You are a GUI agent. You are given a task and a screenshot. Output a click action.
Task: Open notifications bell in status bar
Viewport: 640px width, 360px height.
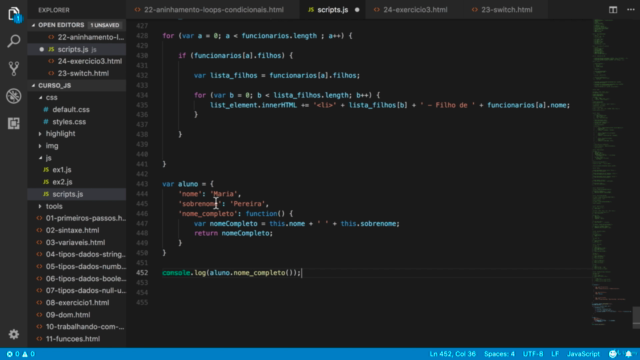(x=629, y=354)
